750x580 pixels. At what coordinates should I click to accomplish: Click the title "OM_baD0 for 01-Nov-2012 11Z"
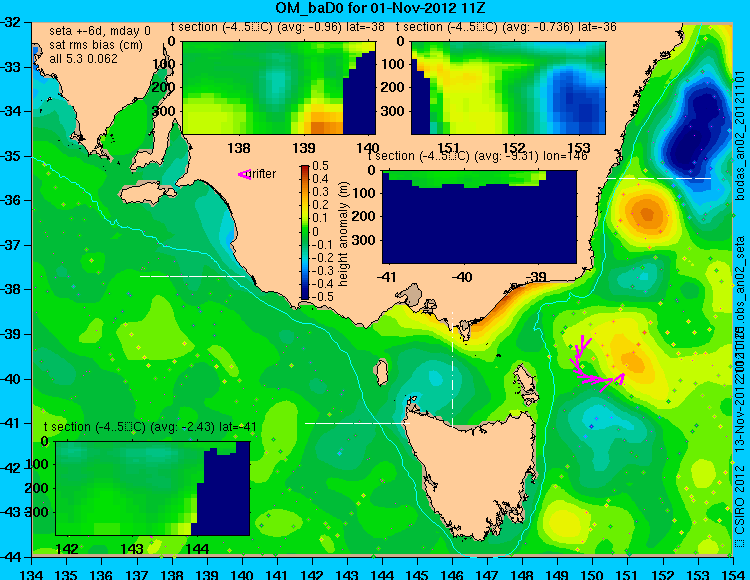click(x=380, y=8)
